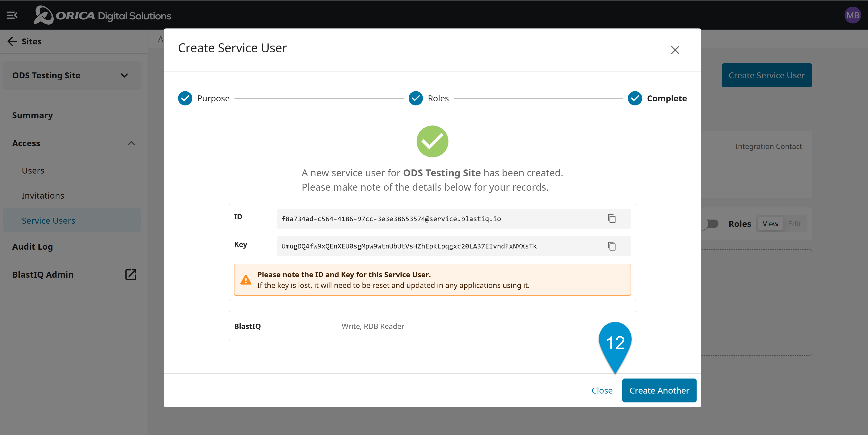This screenshot has height=435, width=868.
Task: Open BlastIQ Admin from the sidebar
Action: click(x=43, y=274)
